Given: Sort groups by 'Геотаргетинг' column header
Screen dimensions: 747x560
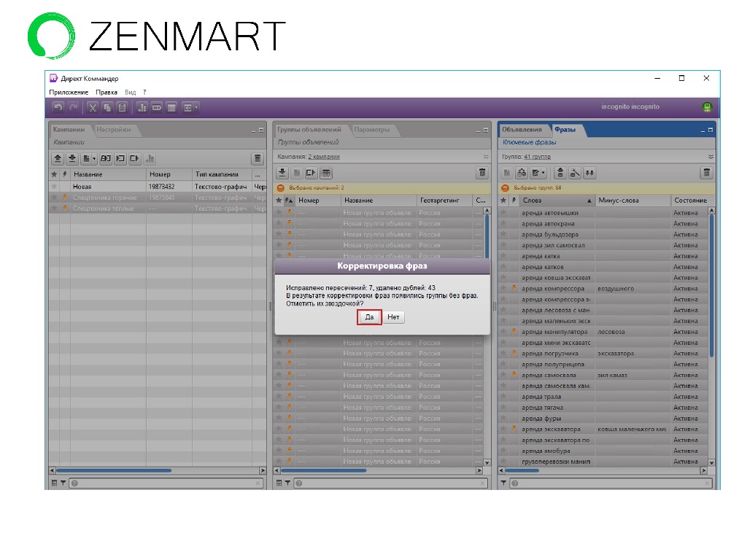Looking at the screenshot, I should [444, 201].
